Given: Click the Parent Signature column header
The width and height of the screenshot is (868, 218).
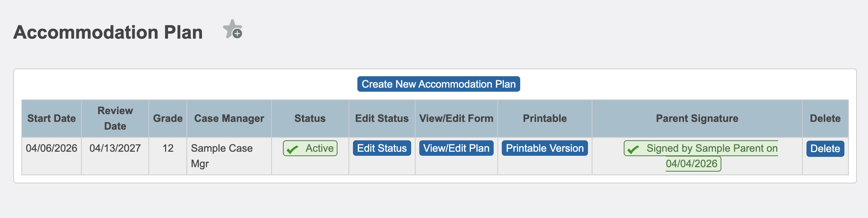Looking at the screenshot, I should click(x=697, y=119).
